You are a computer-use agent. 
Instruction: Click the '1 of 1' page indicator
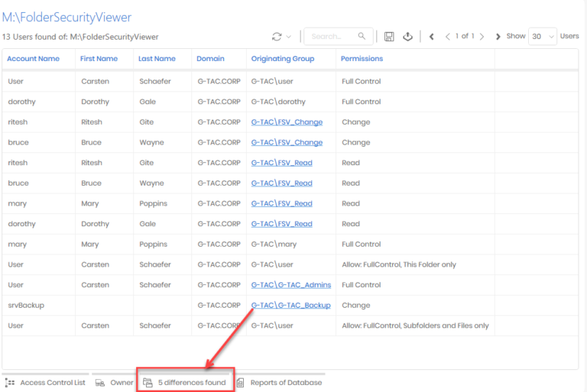465,36
